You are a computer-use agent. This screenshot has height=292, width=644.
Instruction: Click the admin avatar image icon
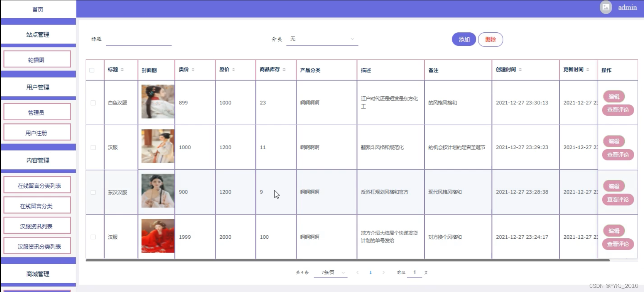(x=606, y=7)
